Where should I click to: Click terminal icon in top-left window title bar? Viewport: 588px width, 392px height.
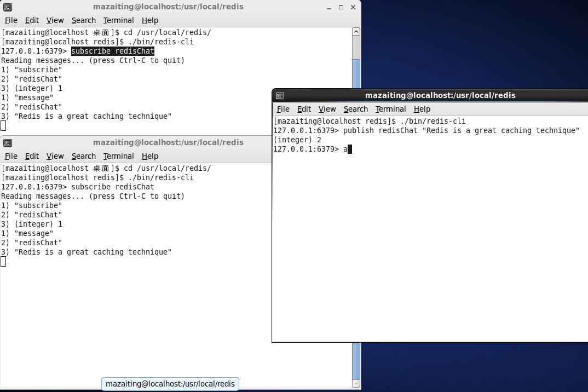[x=8, y=7]
